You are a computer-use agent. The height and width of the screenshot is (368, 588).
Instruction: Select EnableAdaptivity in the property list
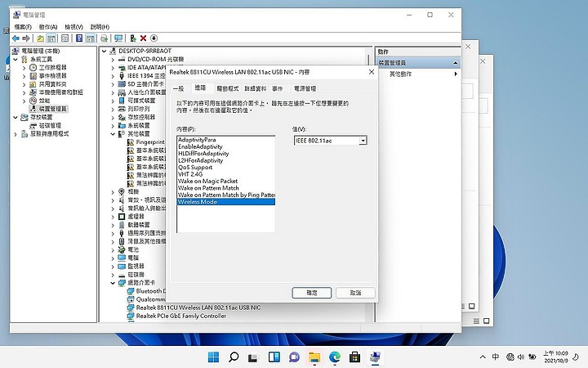[200, 146]
